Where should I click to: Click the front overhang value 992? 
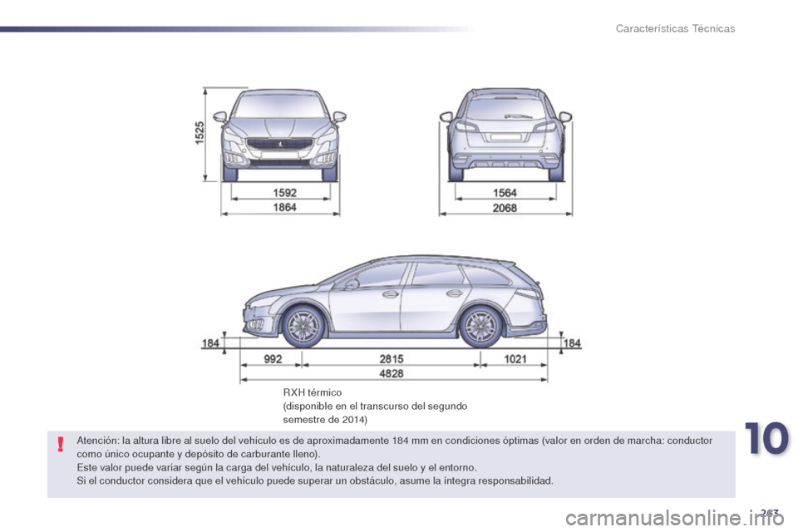tap(273, 359)
